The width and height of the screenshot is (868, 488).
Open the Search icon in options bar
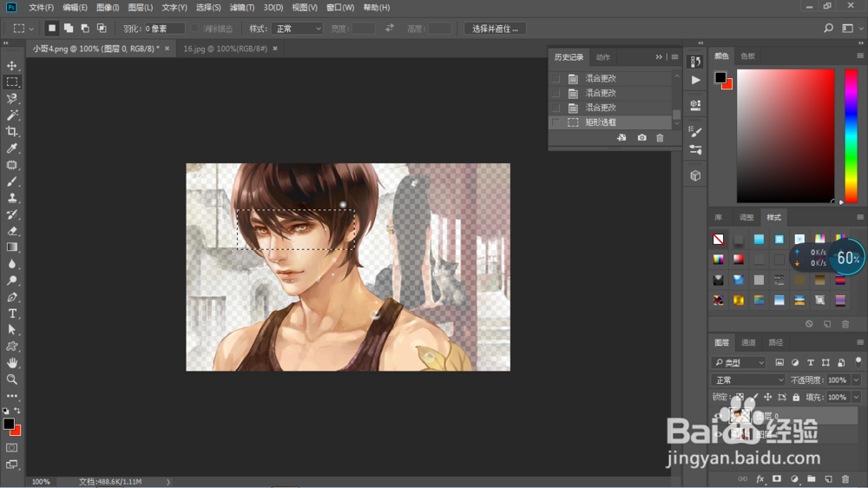coord(828,29)
